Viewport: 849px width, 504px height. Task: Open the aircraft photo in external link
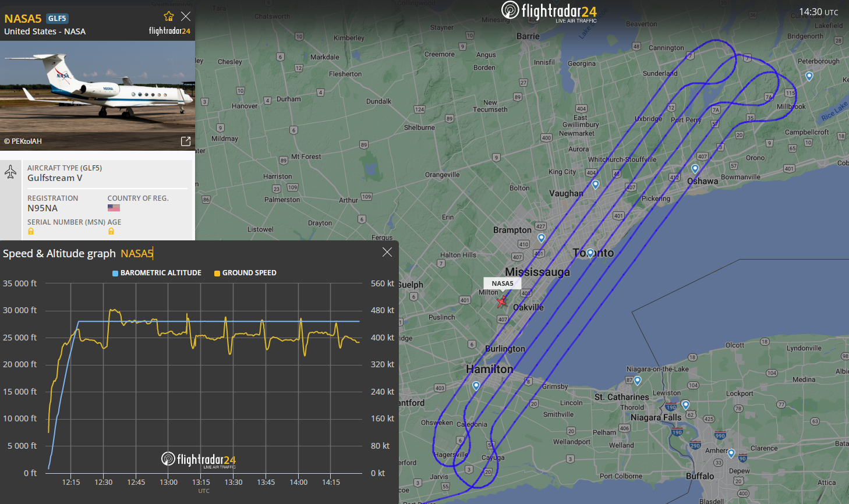186,141
